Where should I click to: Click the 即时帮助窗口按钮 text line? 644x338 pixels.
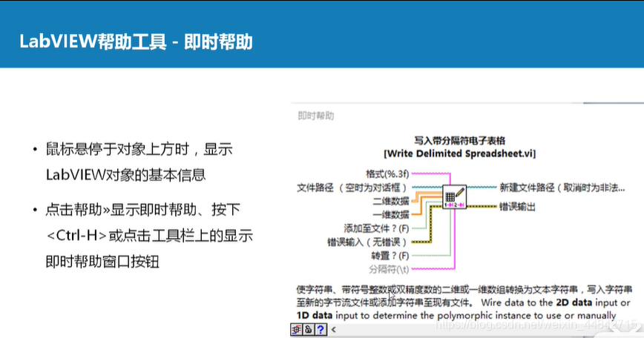(x=102, y=262)
